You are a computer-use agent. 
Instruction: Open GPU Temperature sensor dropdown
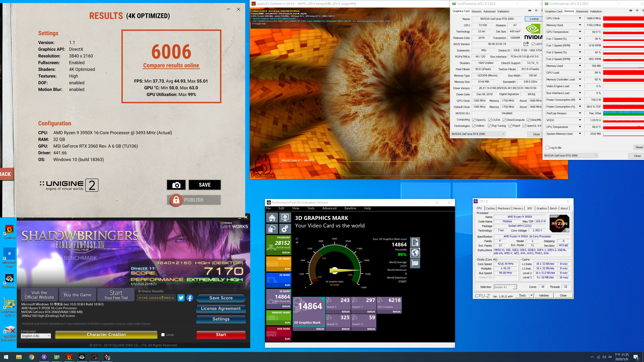(x=580, y=32)
